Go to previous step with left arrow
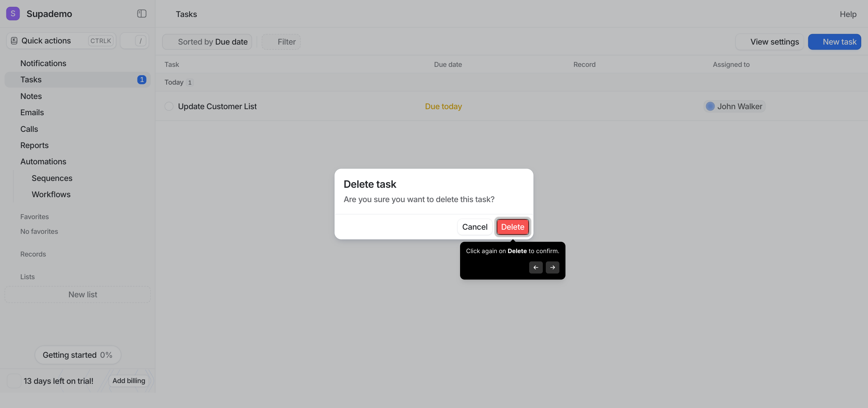The image size is (868, 408). (536, 267)
